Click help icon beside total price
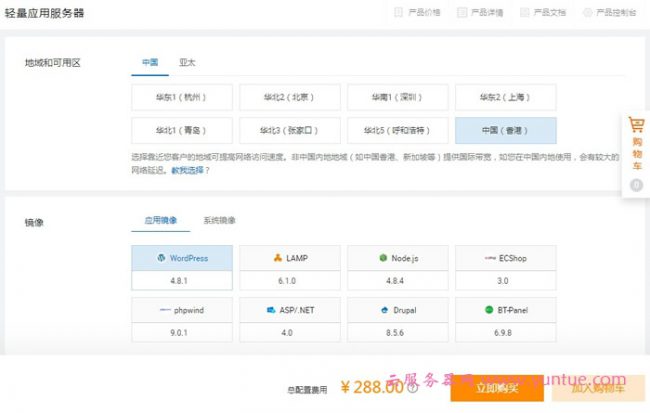650x413 pixels. [412, 388]
